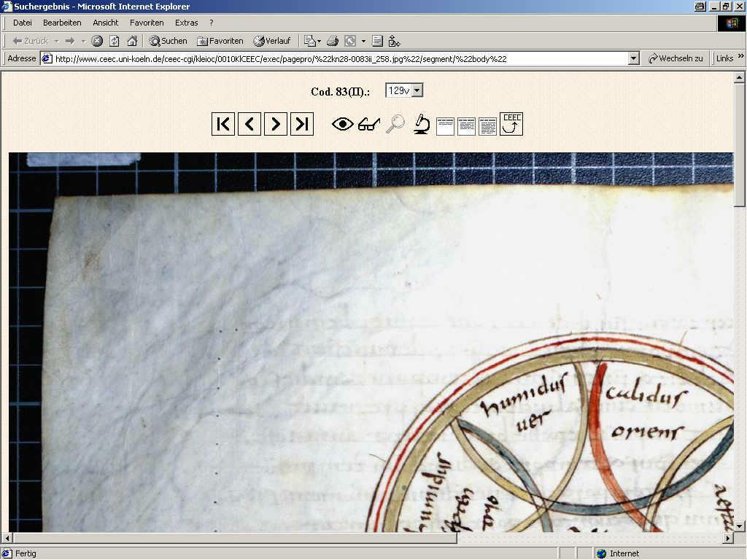Expand the forward history dropdown arrow
Image resolution: width=747 pixels, height=560 pixels.
83,42
